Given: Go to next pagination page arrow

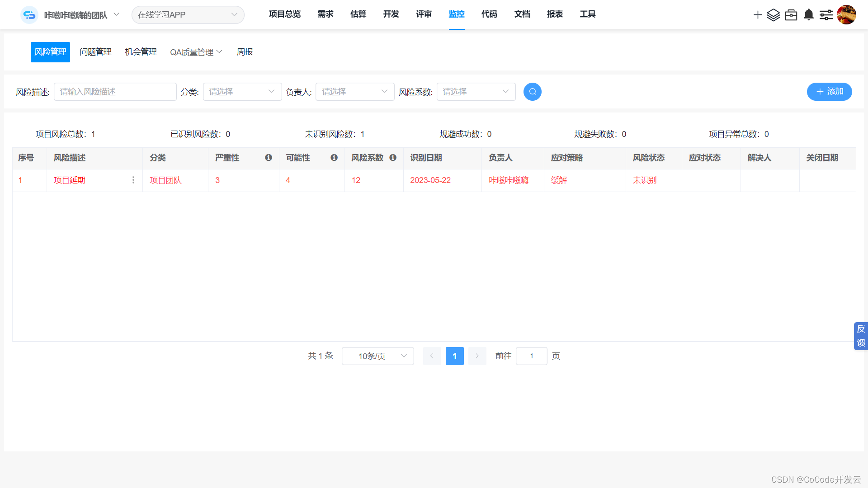Looking at the screenshot, I should coord(477,356).
